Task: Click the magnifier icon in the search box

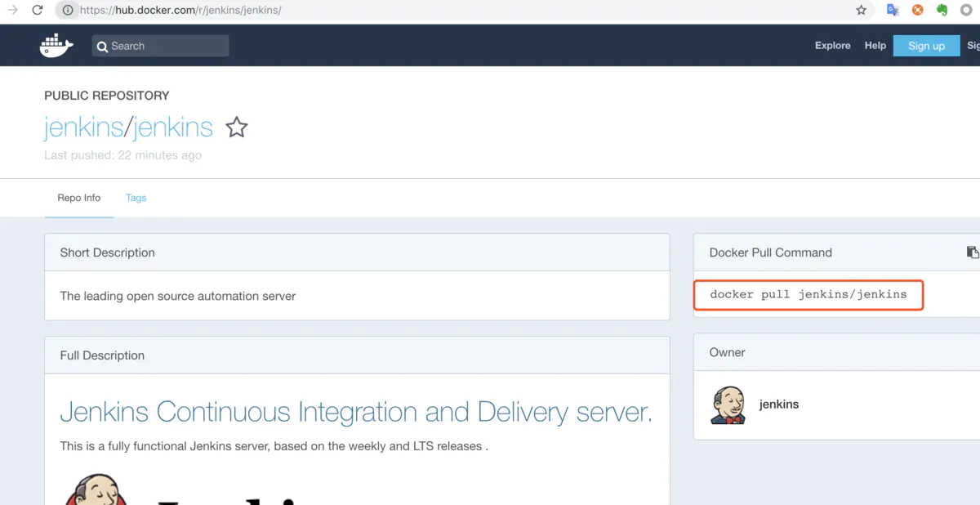Action: point(102,47)
